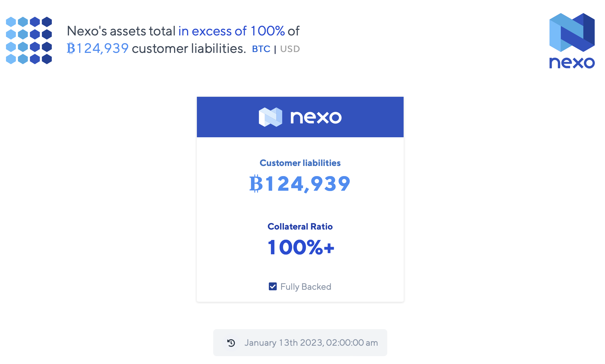Switch the display currency to USD
The width and height of the screenshot is (605, 364).
290,49
